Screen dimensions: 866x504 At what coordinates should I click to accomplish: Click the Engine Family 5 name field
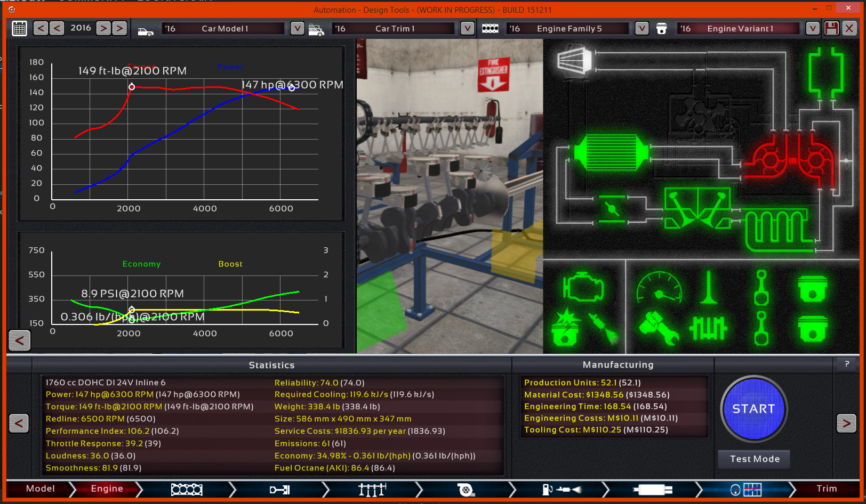tap(569, 29)
